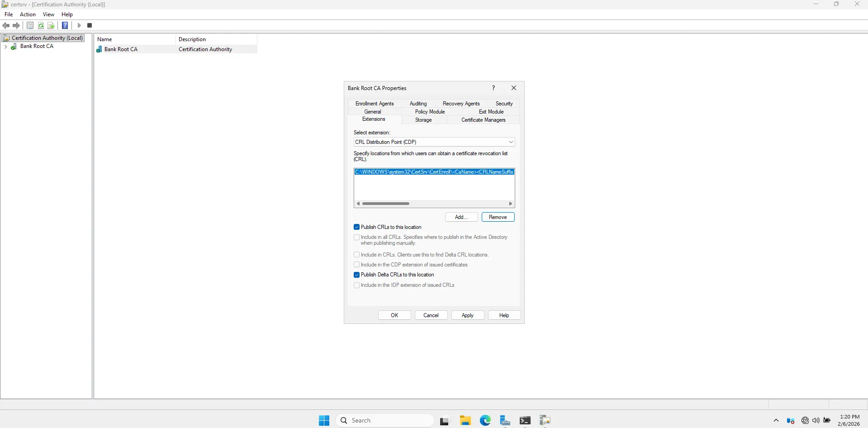Switch to the Auditing tab
Screen dimensions: 868x428
click(x=418, y=104)
